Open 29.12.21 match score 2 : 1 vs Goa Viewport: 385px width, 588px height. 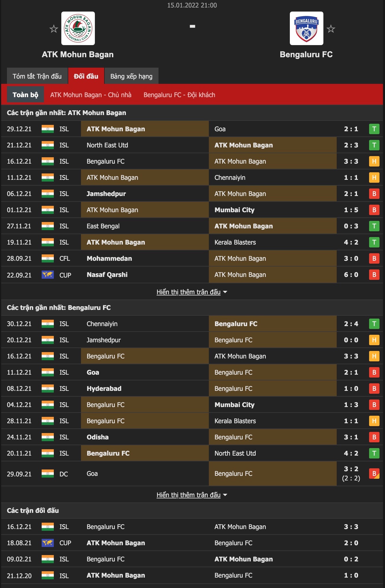coord(351,129)
